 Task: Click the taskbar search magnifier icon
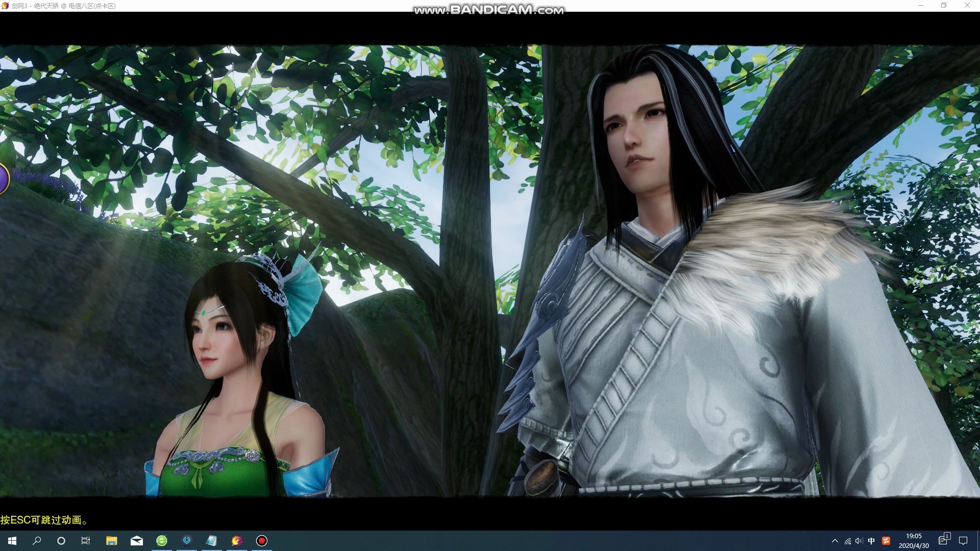(x=37, y=541)
